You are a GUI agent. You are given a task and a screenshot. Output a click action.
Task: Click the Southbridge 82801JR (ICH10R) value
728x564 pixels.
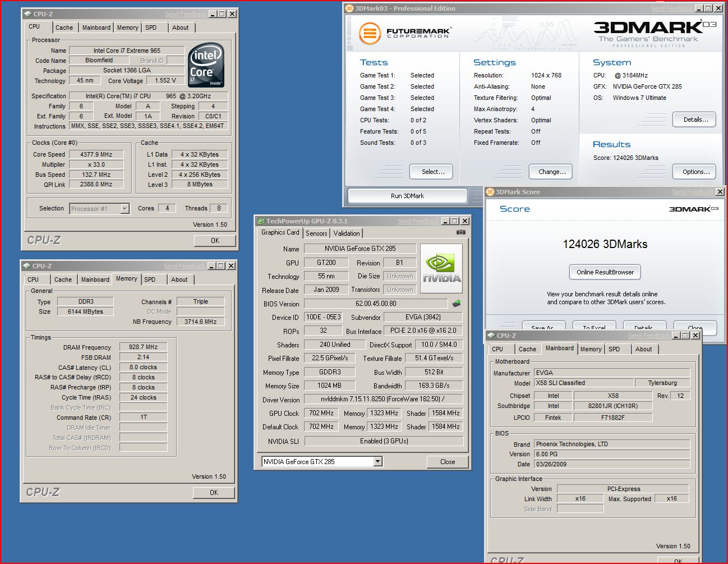point(613,406)
